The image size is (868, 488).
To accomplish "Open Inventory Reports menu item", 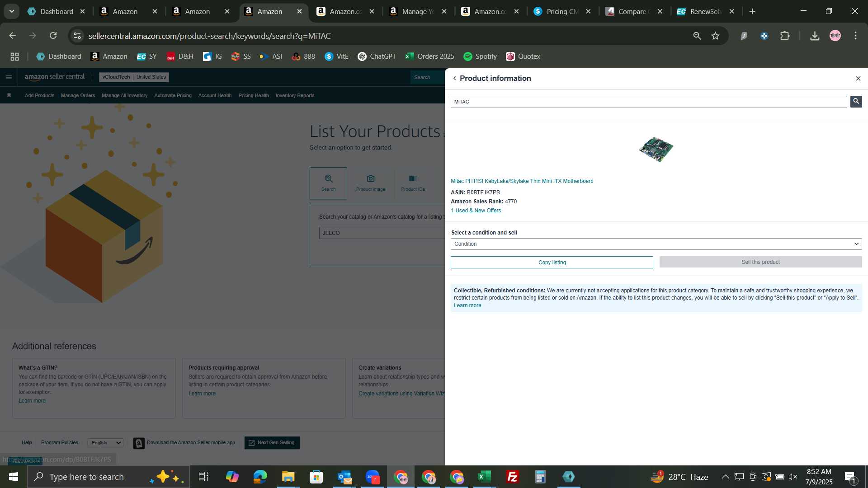I will (295, 95).
